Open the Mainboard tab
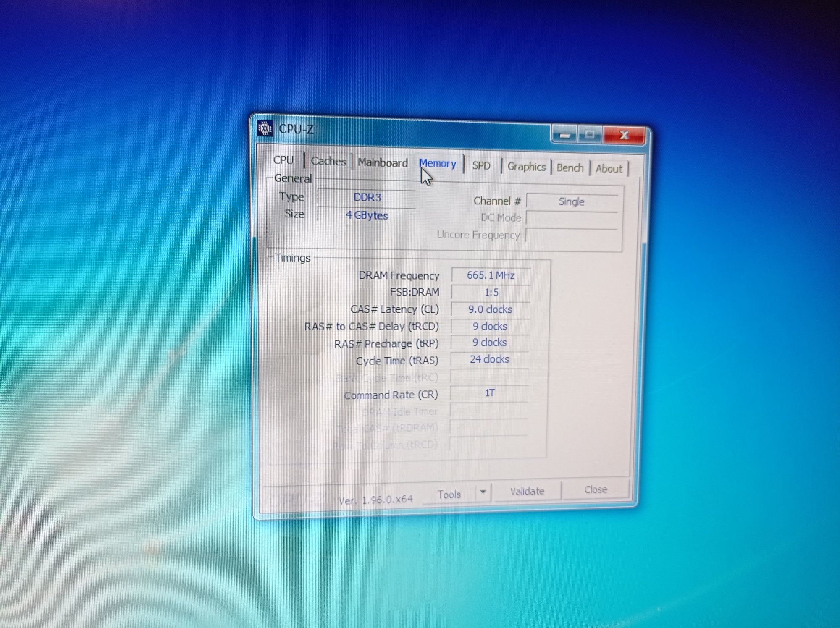 tap(383, 163)
